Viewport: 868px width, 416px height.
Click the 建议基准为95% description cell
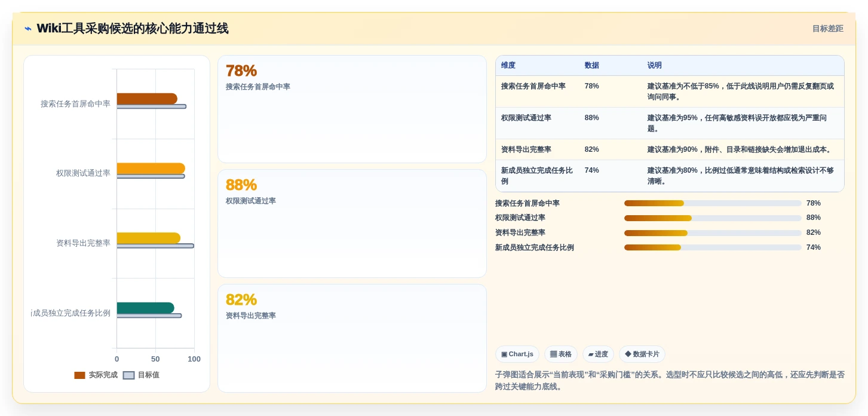743,123
